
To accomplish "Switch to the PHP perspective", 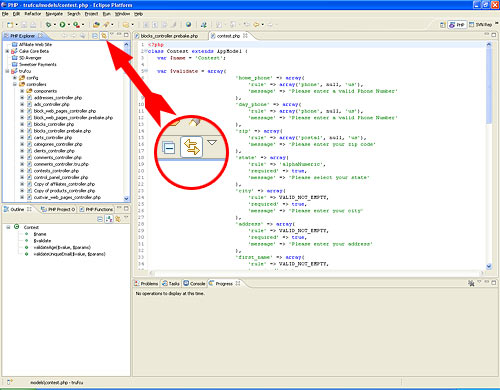I will (457, 25).
